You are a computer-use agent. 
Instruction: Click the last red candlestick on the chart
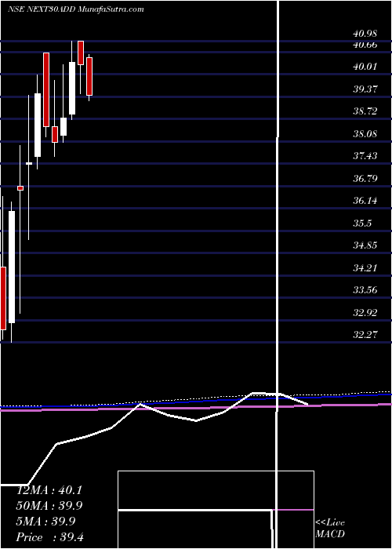point(89,76)
